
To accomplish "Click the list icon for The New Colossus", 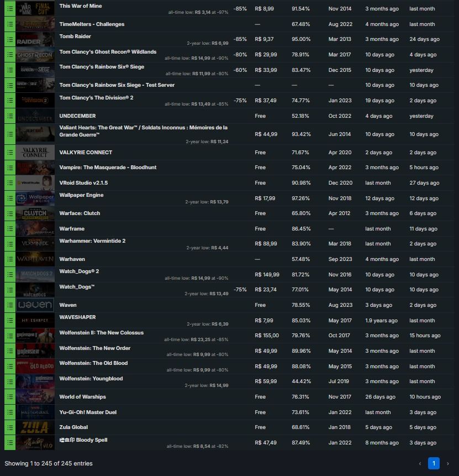I will click(x=10, y=336).
